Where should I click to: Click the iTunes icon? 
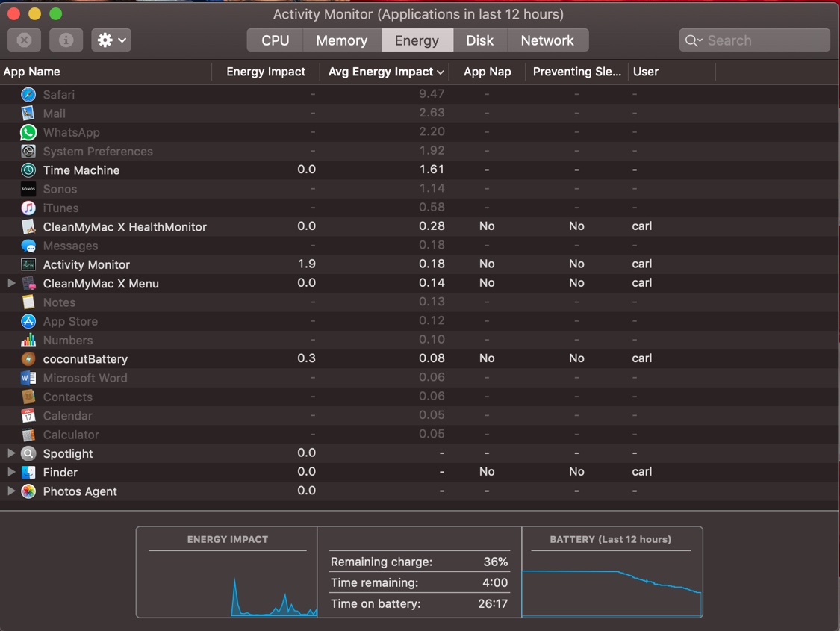point(28,208)
